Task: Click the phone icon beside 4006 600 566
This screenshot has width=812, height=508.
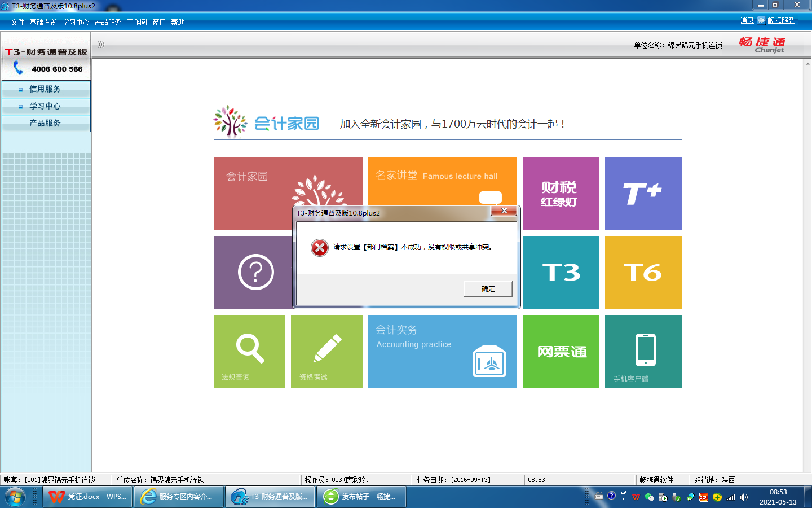Action: click(18, 68)
